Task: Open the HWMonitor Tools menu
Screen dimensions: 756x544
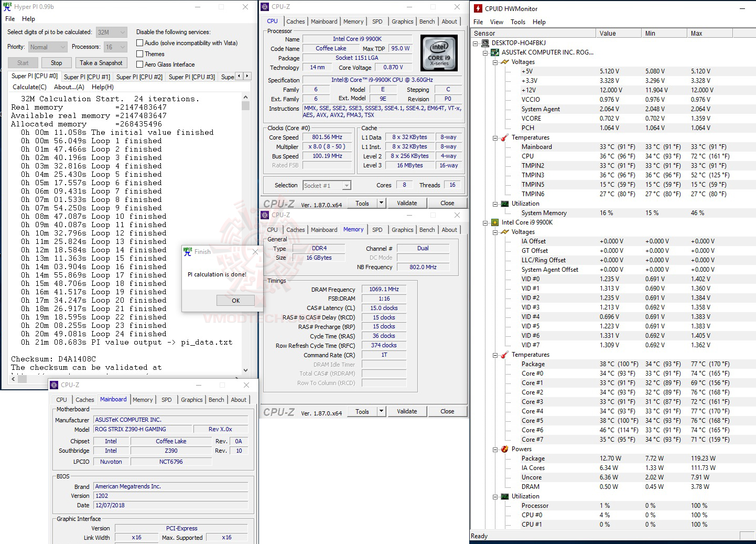Action: click(x=518, y=22)
